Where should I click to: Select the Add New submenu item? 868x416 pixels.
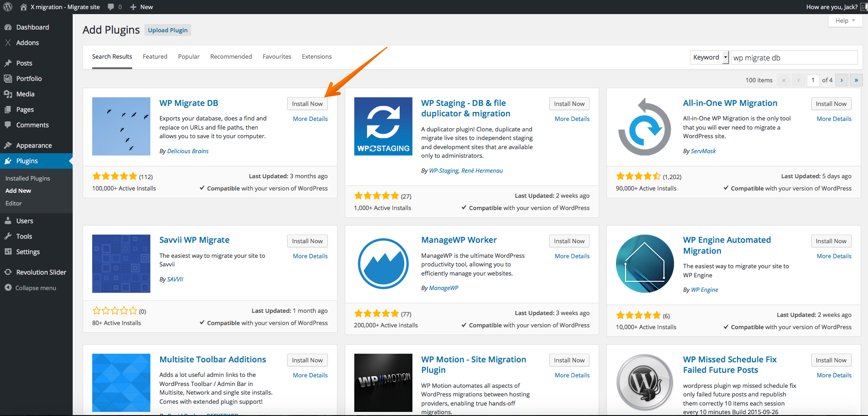18,190
